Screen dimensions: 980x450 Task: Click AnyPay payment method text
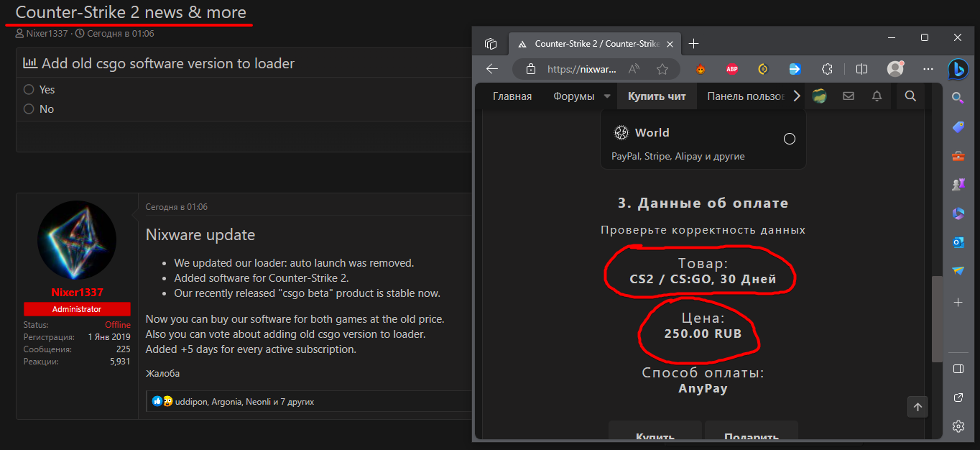pyautogui.click(x=703, y=389)
